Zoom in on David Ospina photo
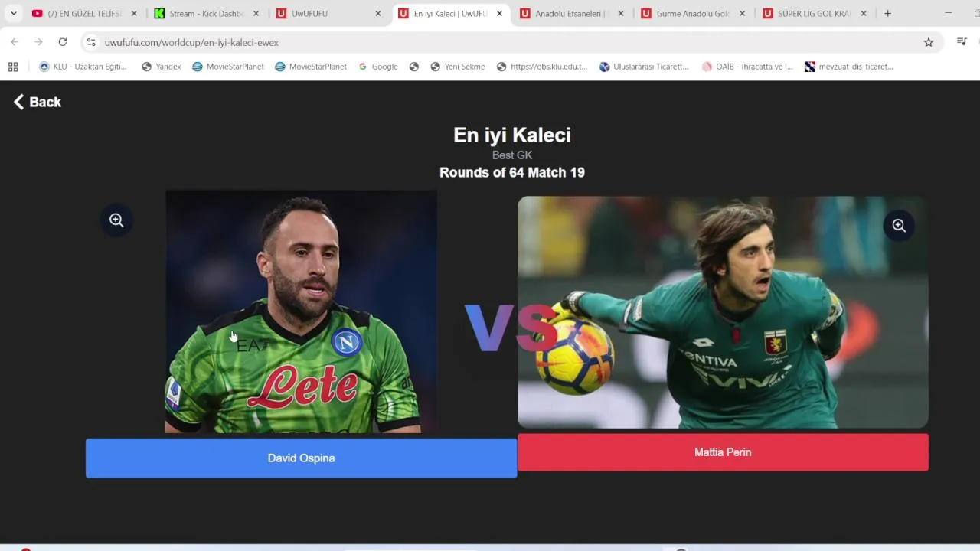The image size is (980, 551). pos(116,220)
